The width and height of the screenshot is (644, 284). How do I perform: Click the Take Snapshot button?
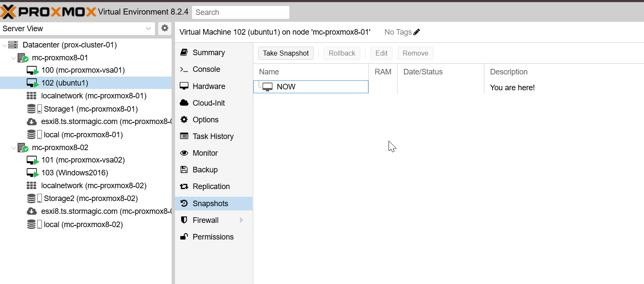point(286,53)
